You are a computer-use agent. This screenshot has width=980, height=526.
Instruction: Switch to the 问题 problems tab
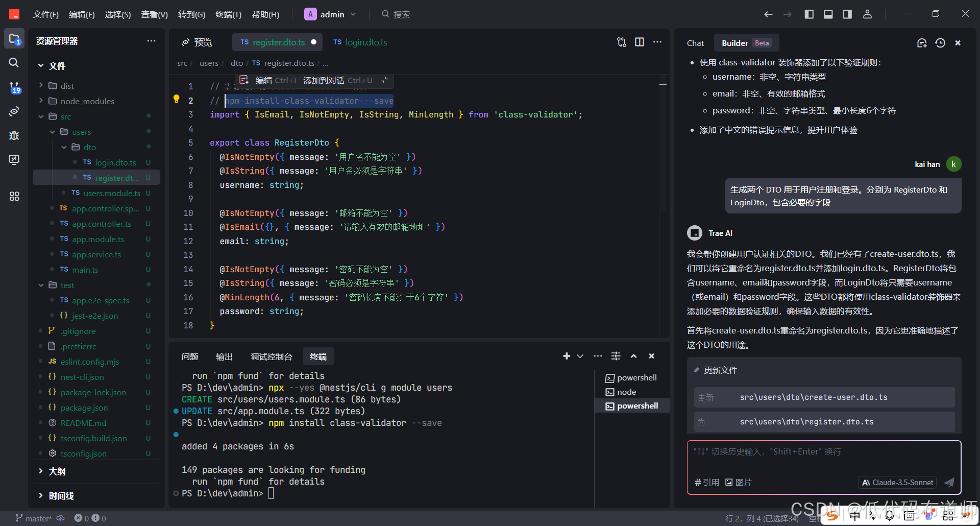tap(190, 356)
